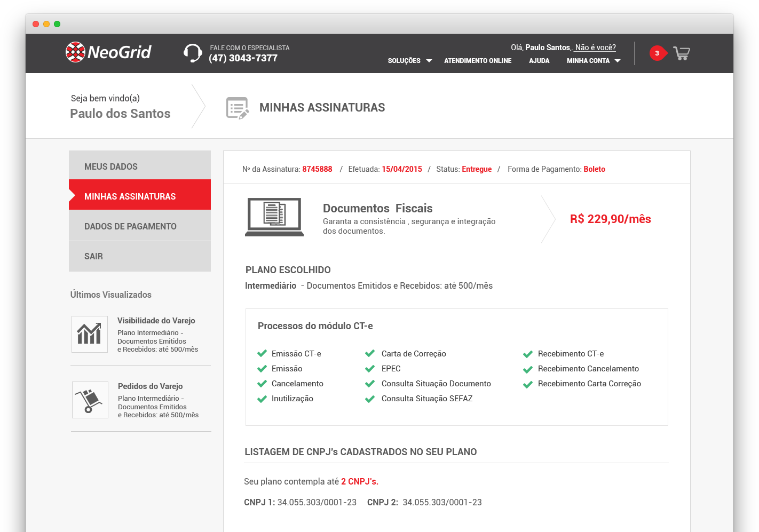Click the Não é você? link
This screenshot has height=532, width=759.
(594, 47)
